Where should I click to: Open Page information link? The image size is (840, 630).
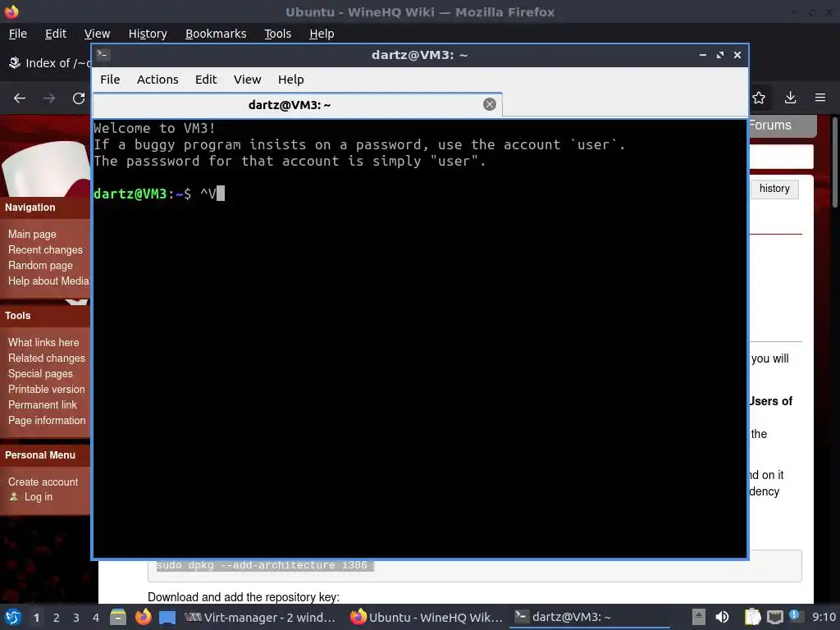[47, 420]
